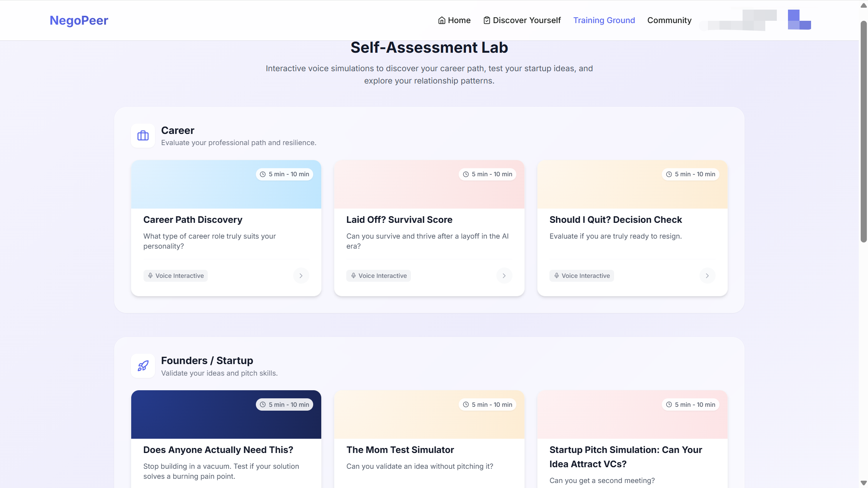Image resolution: width=868 pixels, height=488 pixels.
Task: Switch to the Community section
Action: (669, 20)
